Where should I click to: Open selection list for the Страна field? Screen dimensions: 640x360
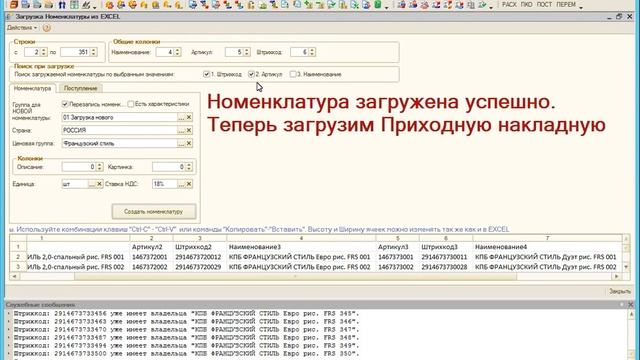[181, 130]
